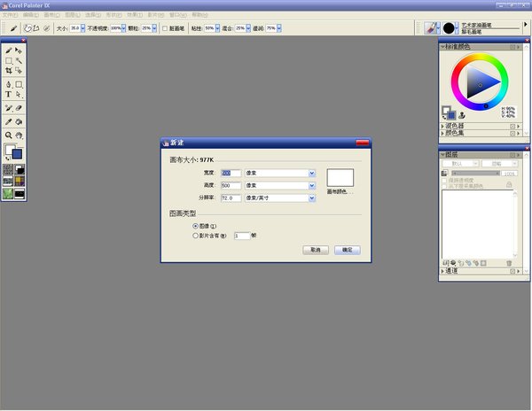Open the 图层 menu in menu bar
Image resolution: width=532 pixels, height=411 pixels.
pyautogui.click(x=73, y=15)
